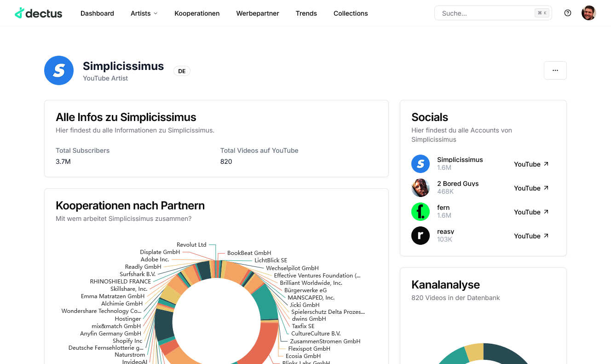Open the Simplicissimus YouTube external link
The width and height of the screenshot is (611, 364).
531,164
